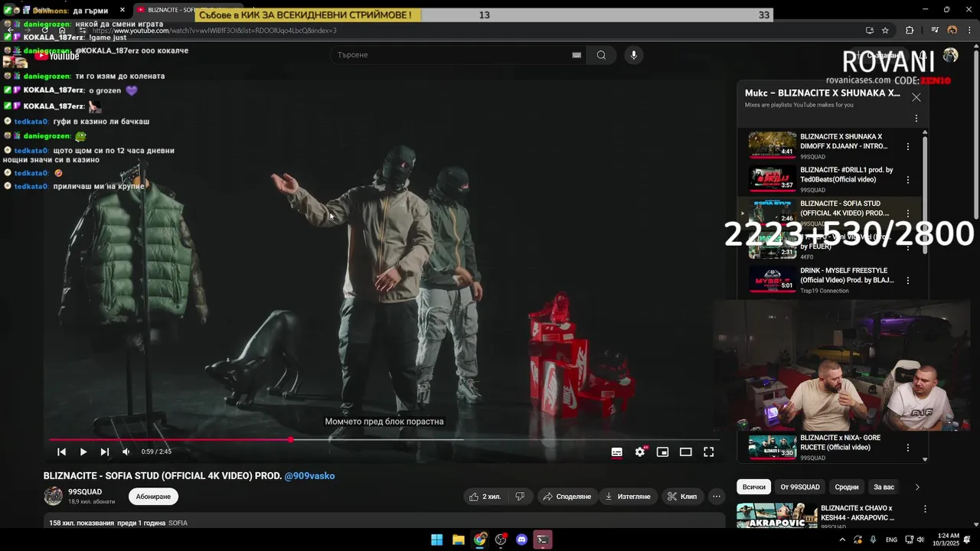The height and width of the screenshot is (551, 980).
Task: Open the Windows Start menu
Action: coord(436,540)
